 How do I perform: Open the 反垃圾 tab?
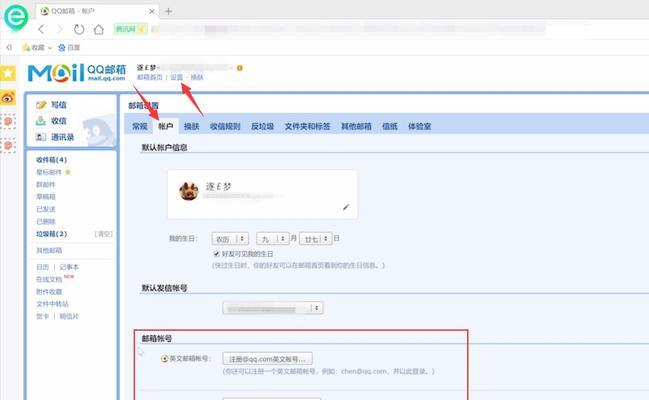(262, 126)
